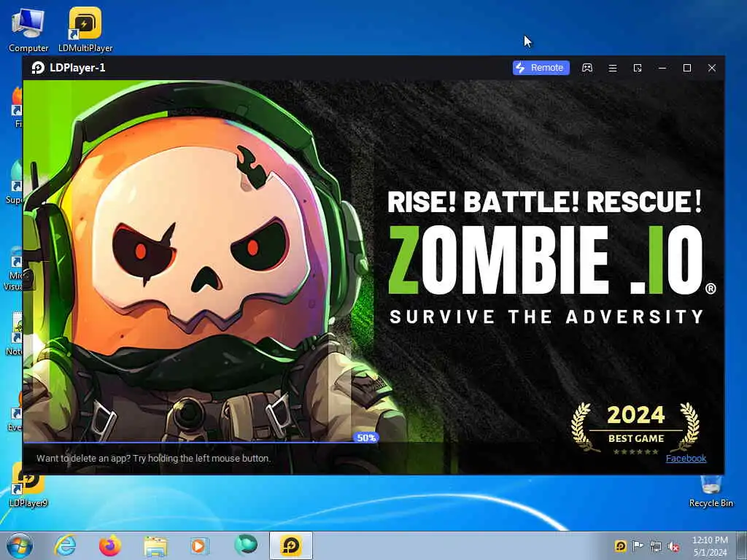Launch Internet Explorer from taskbar
Image resolution: width=747 pixels, height=560 pixels.
coord(65,545)
